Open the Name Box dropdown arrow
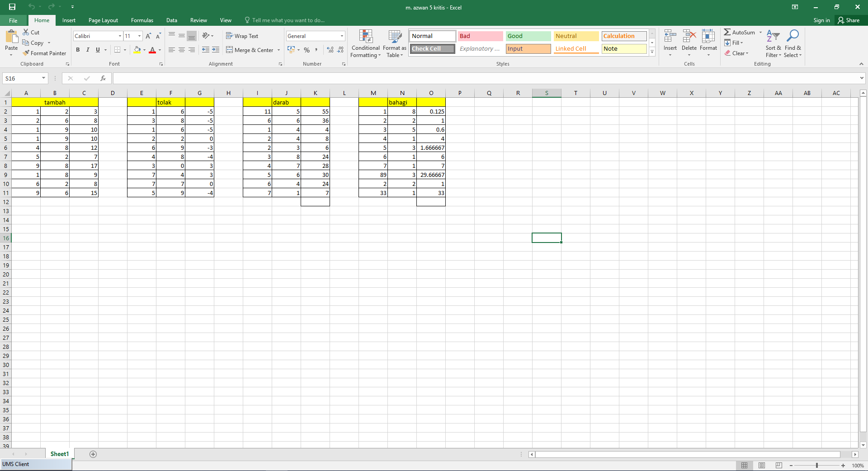 pos(44,78)
